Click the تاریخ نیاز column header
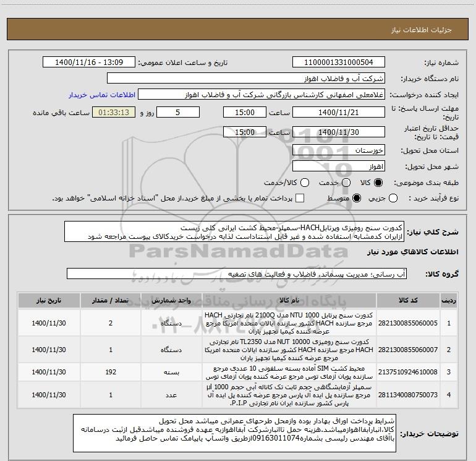 click(x=49, y=301)
